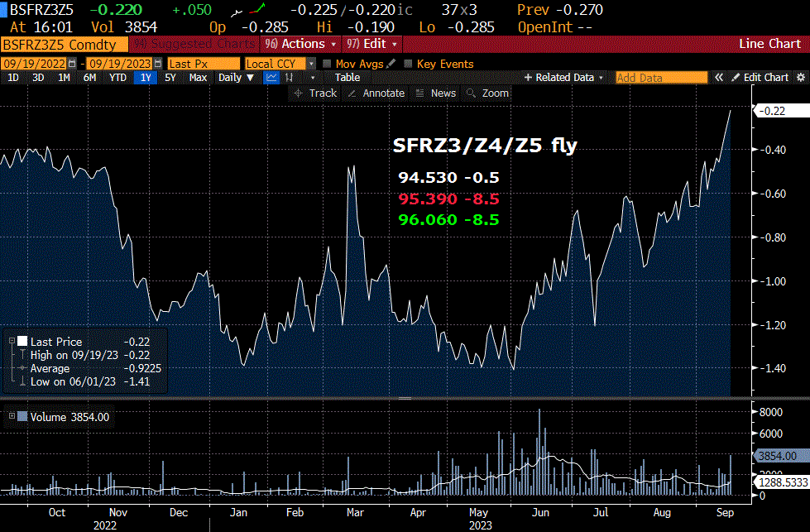
Task: Click the Volume series color swatch
Action: 22,416
